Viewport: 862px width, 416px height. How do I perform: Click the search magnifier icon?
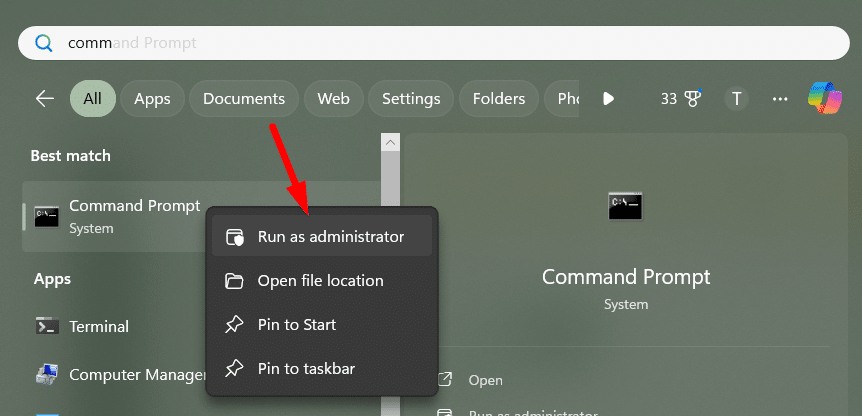[x=43, y=43]
